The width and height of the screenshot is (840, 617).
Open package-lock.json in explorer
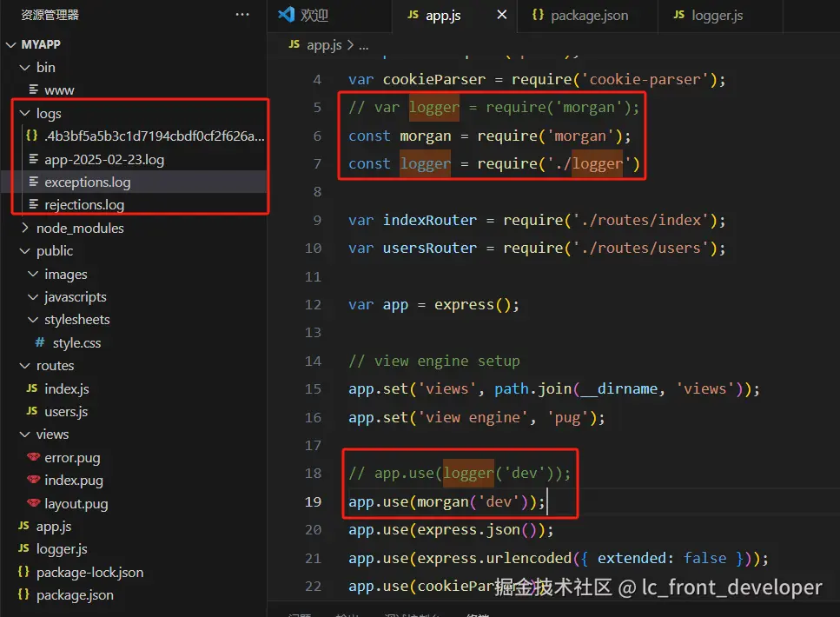pos(90,573)
